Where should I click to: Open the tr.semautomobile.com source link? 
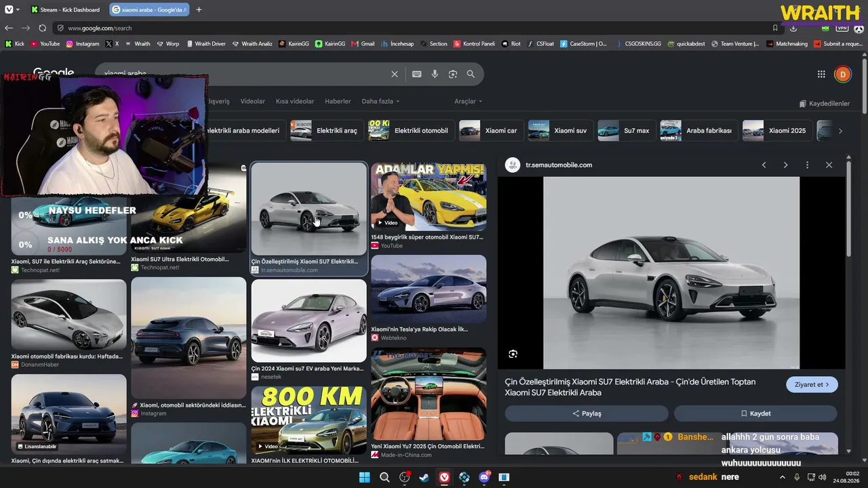point(559,165)
